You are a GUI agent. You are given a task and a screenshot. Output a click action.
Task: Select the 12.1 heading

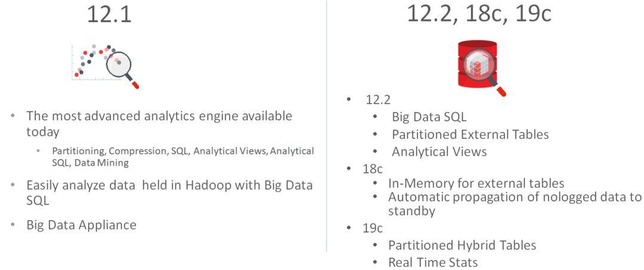click(x=109, y=14)
